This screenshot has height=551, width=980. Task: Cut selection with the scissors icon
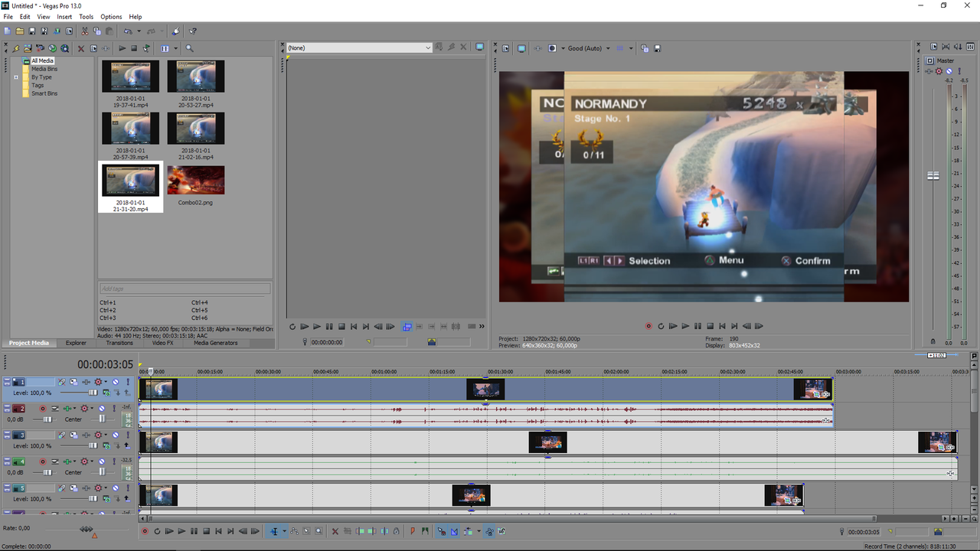click(x=85, y=31)
